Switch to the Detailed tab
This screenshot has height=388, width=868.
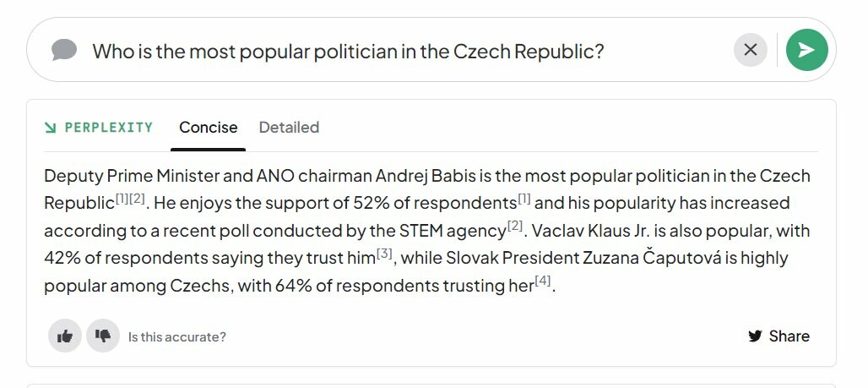pos(289,128)
